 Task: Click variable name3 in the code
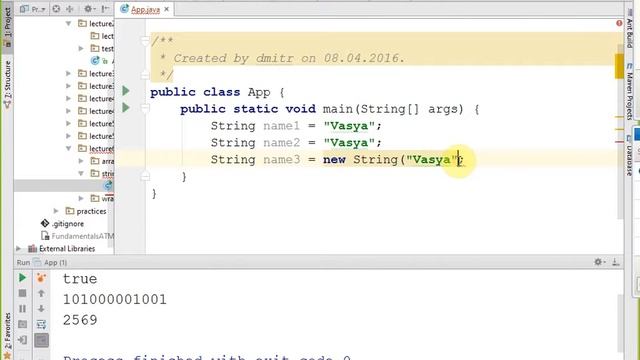pyautogui.click(x=282, y=159)
